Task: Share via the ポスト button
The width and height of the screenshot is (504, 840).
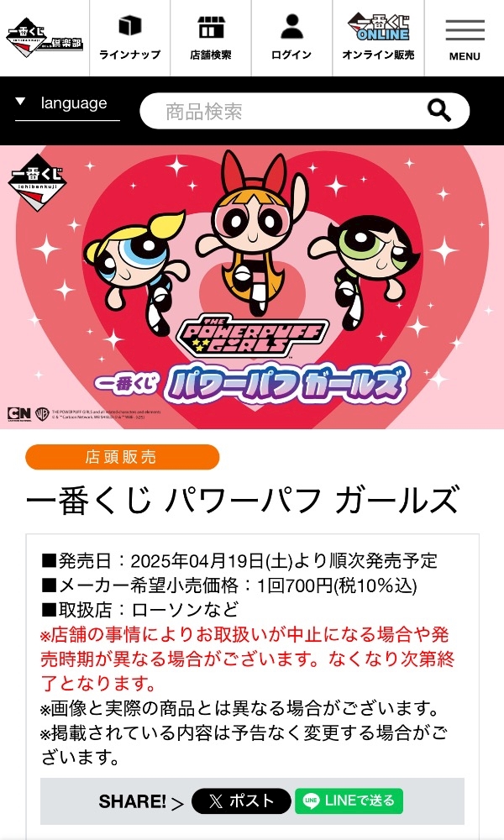Action: (241, 801)
